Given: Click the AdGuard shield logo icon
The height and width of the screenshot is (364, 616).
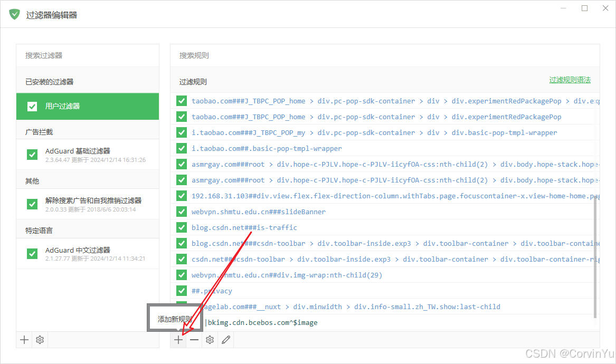Looking at the screenshot, I should (x=15, y=15).
